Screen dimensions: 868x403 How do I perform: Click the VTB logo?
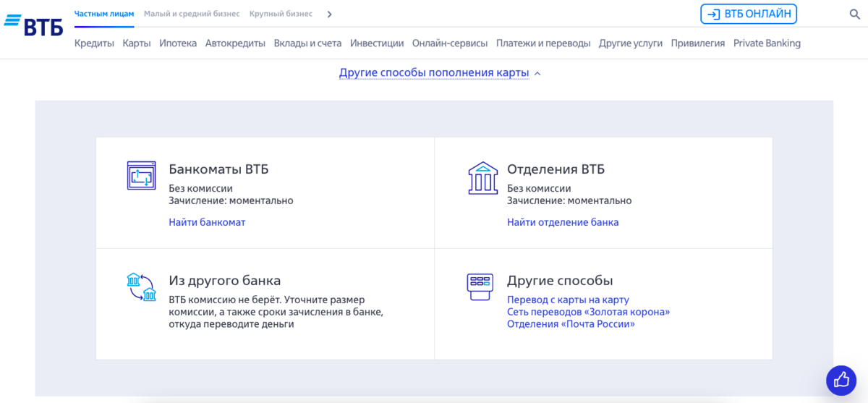[x=33, y=24]
